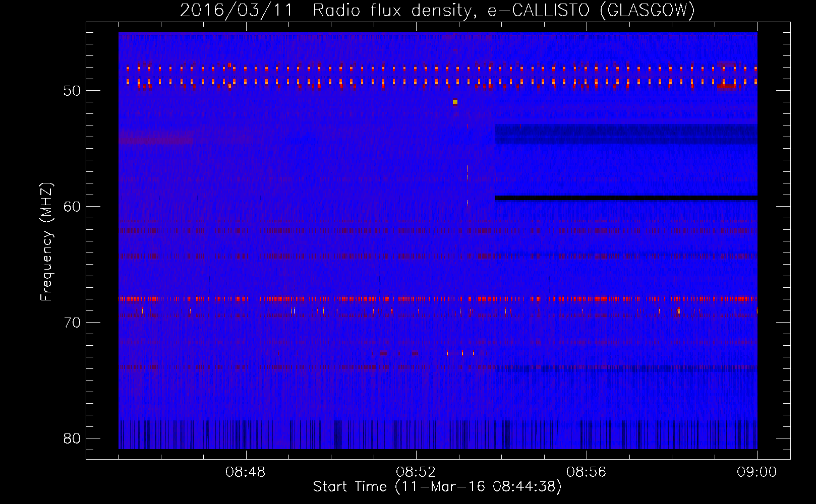Click the dark blue band near 54 MHz
This screenshot has height=504, width=816.
pyautogui.click(x=626, y=134)
